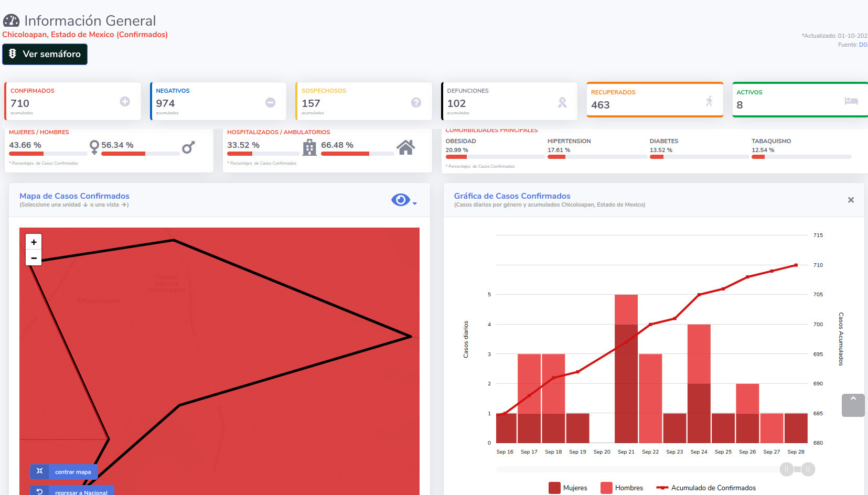Click the dashboard gauge icon beside Información General
868x495 pixels.
click(11, 20)
